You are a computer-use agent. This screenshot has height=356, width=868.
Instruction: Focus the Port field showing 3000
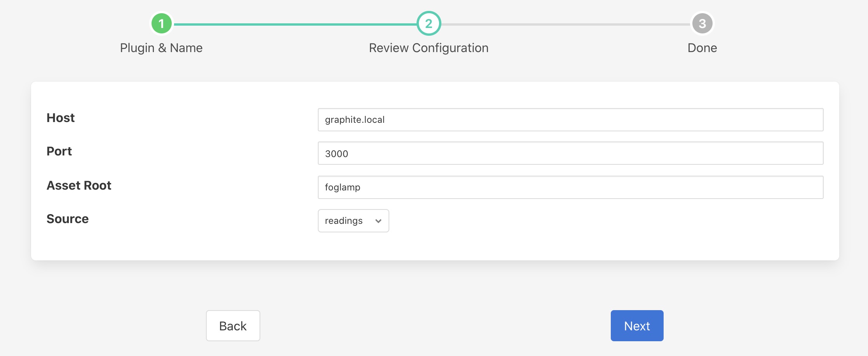tap(570, 154)
